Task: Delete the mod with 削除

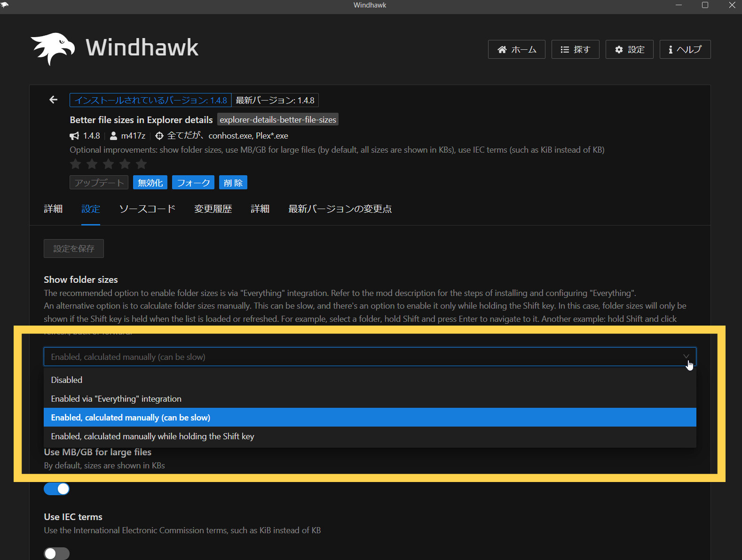Action: (x=233, y=183)
